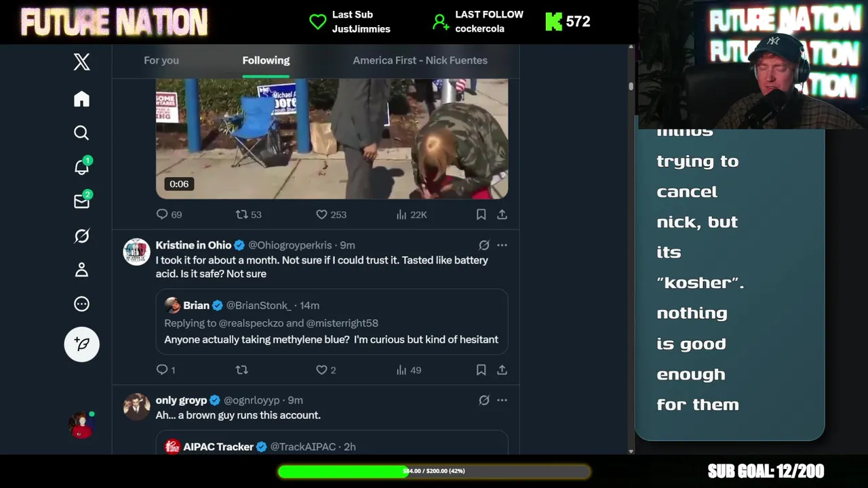Reply to the video post with 69 replies
The width and height of the screenshot is (868, 488).
(x=169, y=214)
